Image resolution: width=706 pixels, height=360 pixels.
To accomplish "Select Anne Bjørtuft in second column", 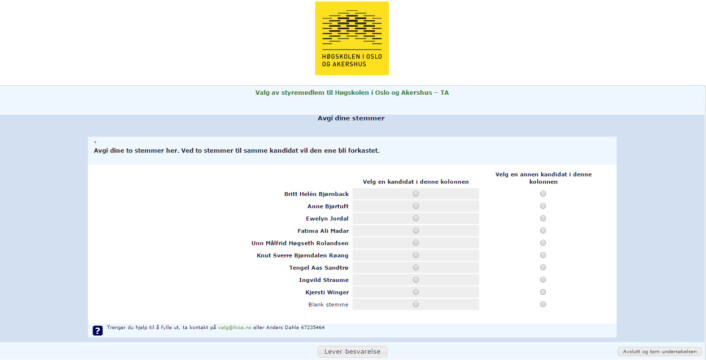I will (543, 206).
